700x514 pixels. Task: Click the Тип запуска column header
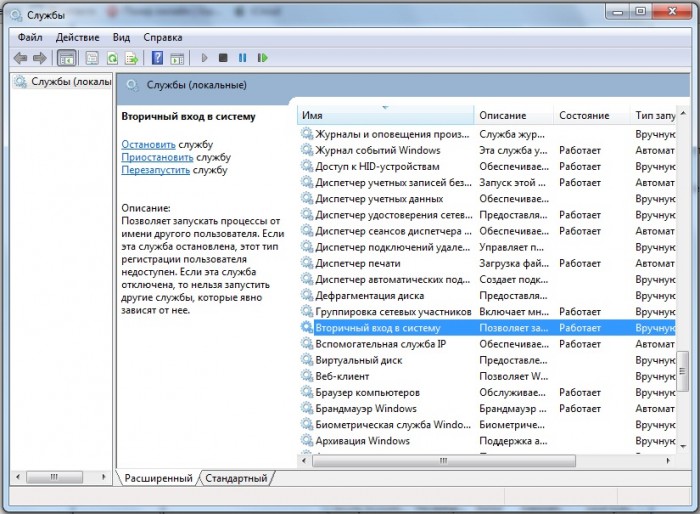point(654,115)
